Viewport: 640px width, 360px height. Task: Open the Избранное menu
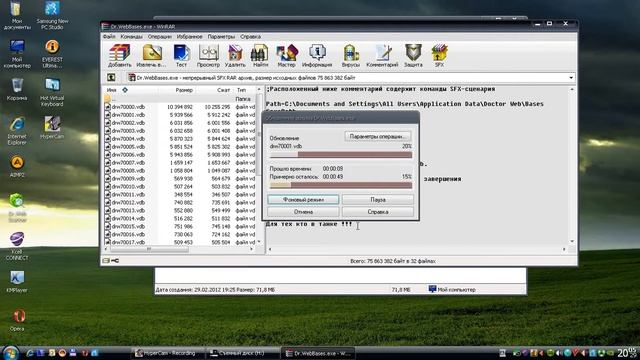189,37
